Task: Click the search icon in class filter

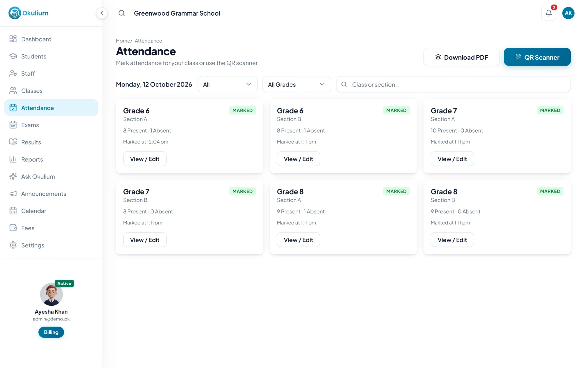Action: [x=344, y=84]
